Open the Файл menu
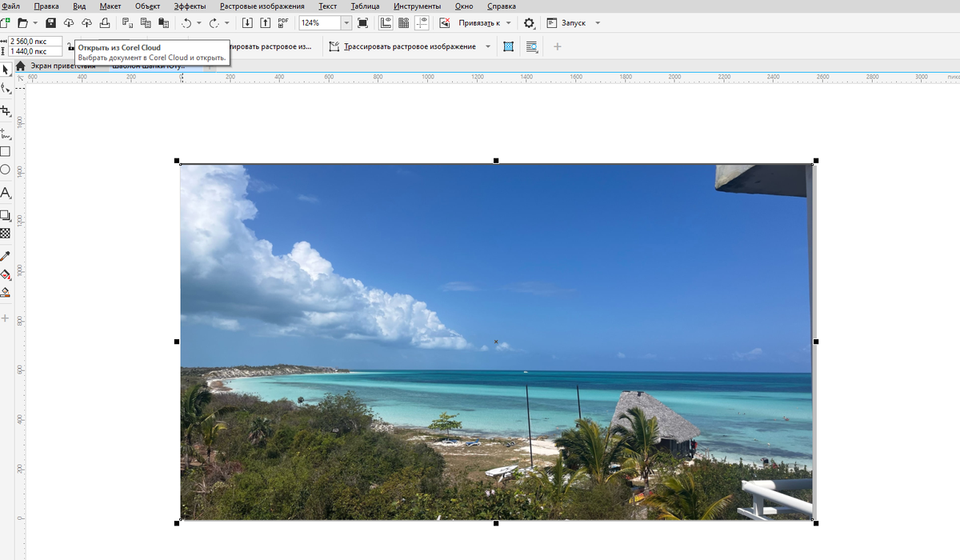The image size is (960, 560). [x=10, y=6]
